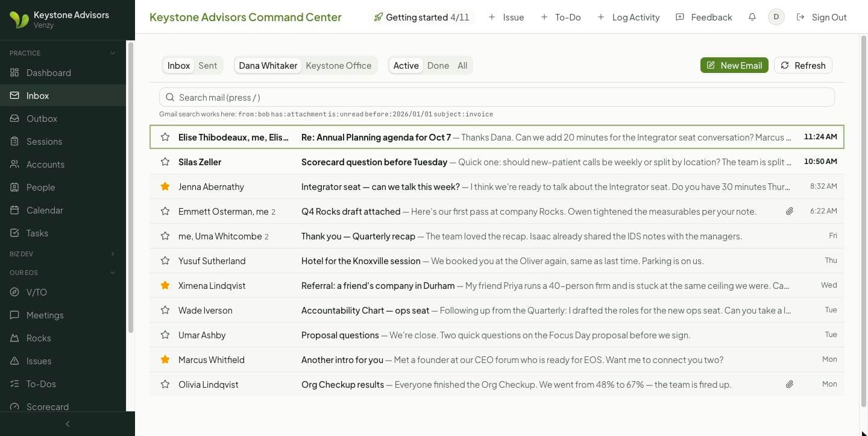Open Sessions in sidebar
This screenshot has width=868, height=436.
pos(63,141)
